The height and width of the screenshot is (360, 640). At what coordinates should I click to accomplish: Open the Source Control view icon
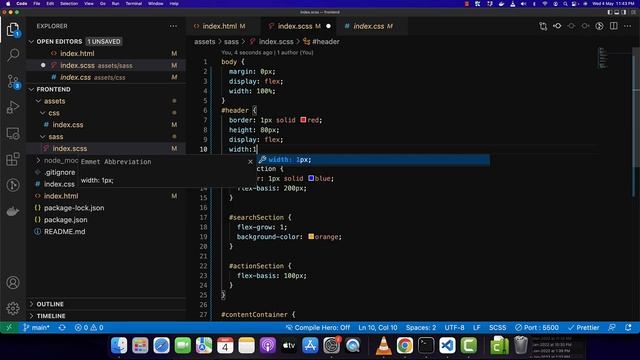coord(13,82)
